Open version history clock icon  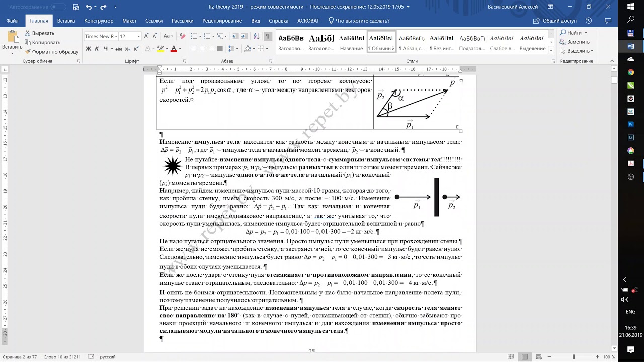[589, 21]
